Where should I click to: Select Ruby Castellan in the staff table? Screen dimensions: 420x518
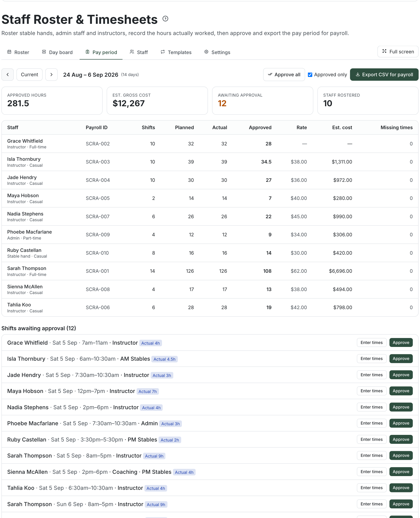[x=24, y=250]
